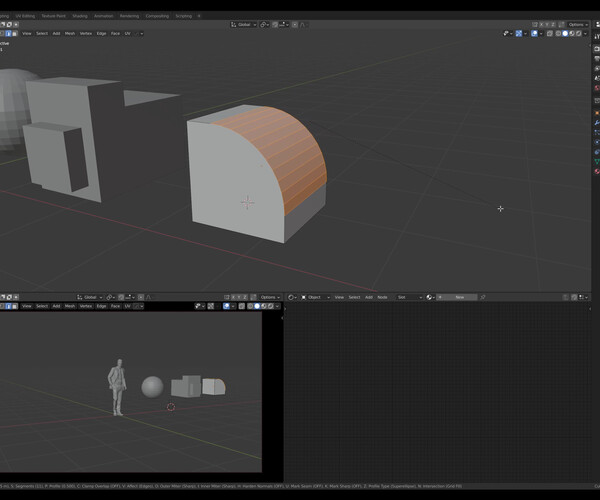Image resolution: width=600 pixels, height=500 pixels.
Task: Open the Shading workspace tab
Action: coord(80,16)
